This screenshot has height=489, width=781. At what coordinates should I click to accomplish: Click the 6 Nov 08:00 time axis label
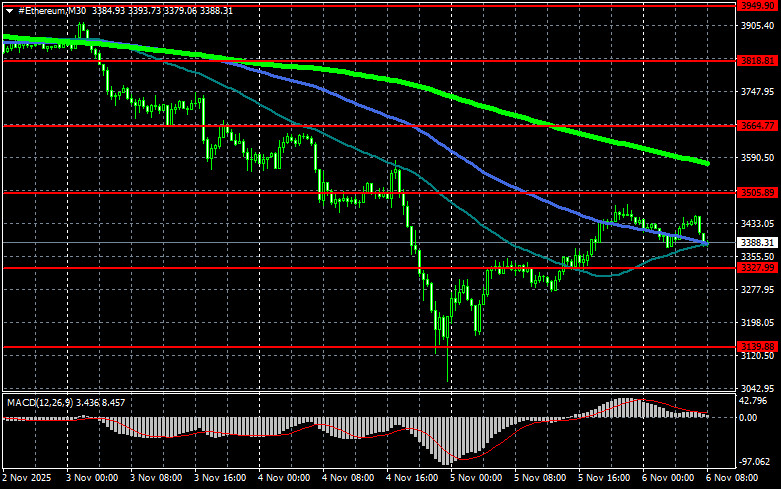point(732,478)
